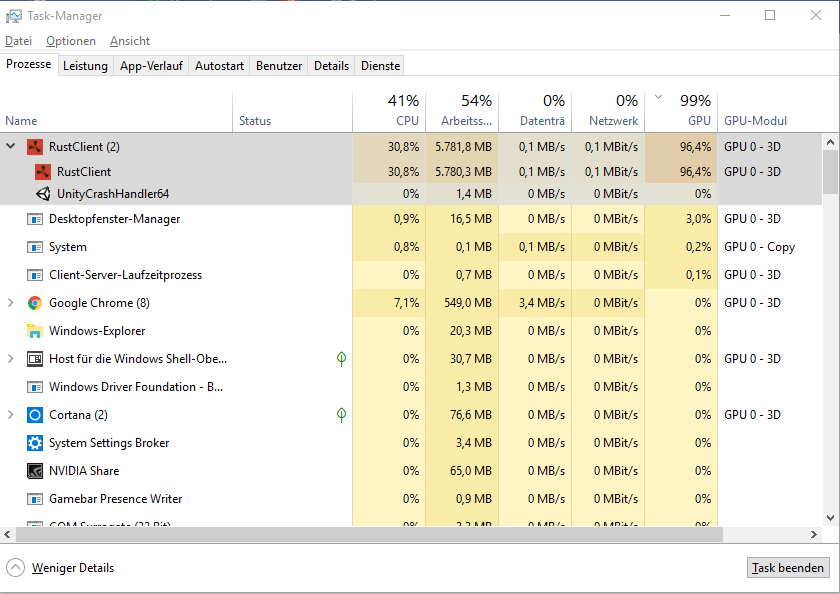Screen dimensions: 840x594
Task: Click the Task beenden button
Action: point(788,568)
